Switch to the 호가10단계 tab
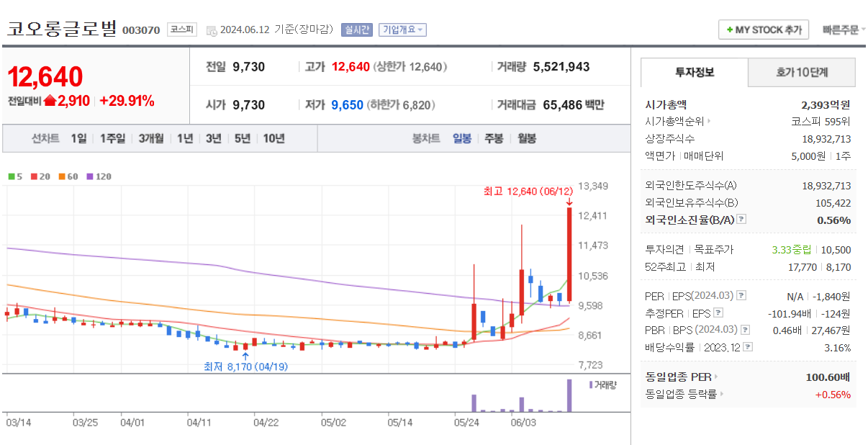Image resolution: width=868 pixels, height=445 pixels. (802, 73)
